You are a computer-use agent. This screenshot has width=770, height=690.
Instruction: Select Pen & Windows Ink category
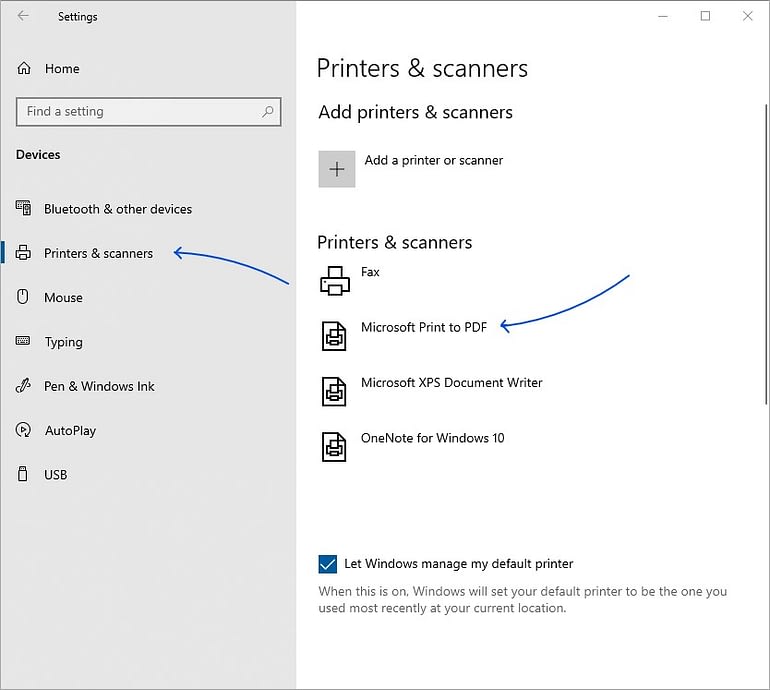(x=99, y=386)
